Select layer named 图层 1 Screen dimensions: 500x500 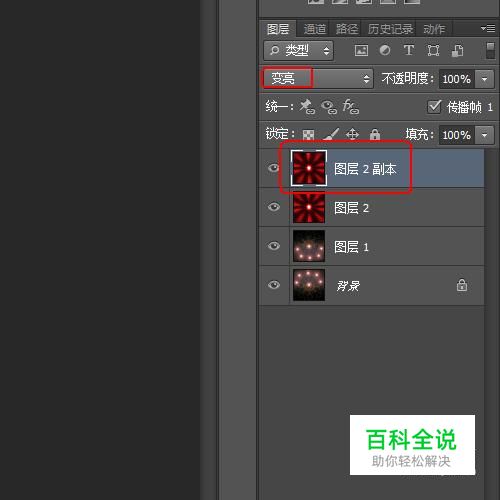click(351, 247)
